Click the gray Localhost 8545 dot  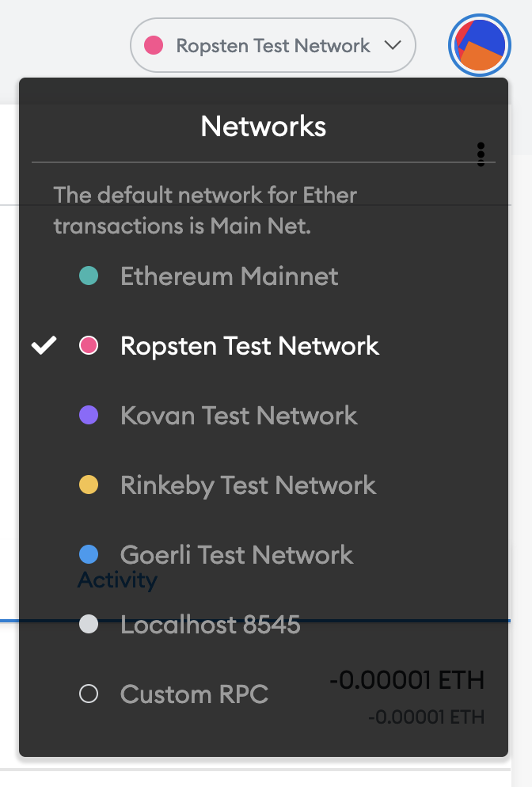tap(89, 624)
